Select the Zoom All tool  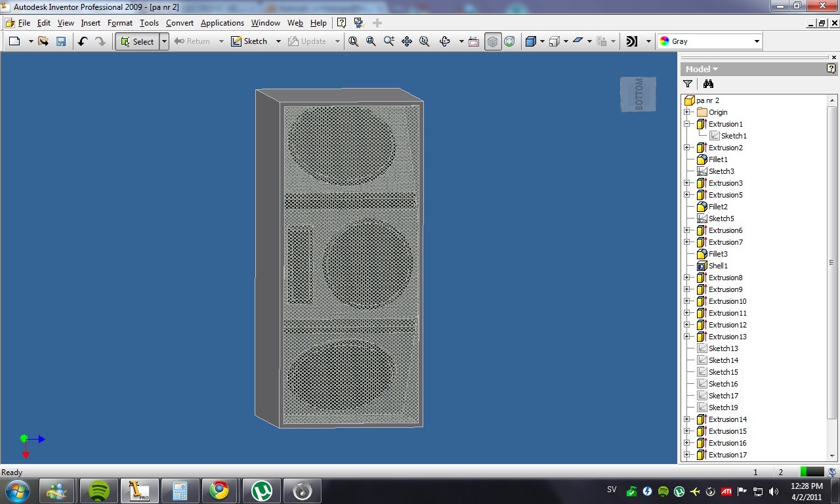354,41
